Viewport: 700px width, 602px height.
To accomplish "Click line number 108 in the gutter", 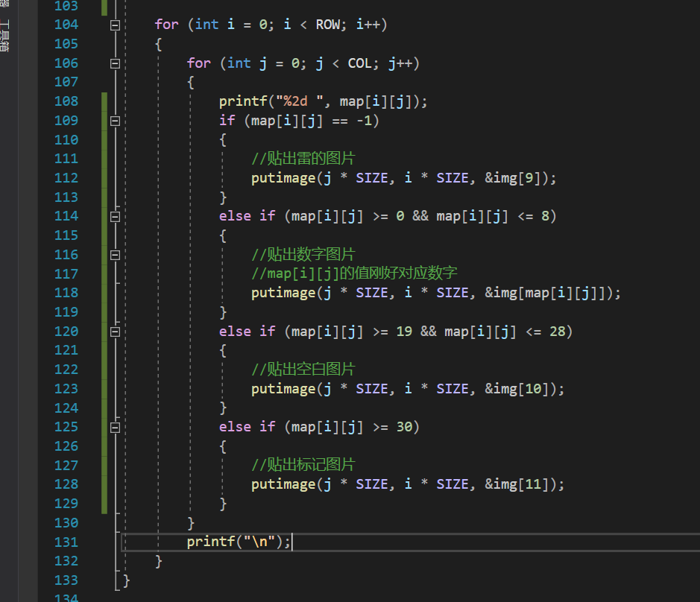I will point(66,101).
